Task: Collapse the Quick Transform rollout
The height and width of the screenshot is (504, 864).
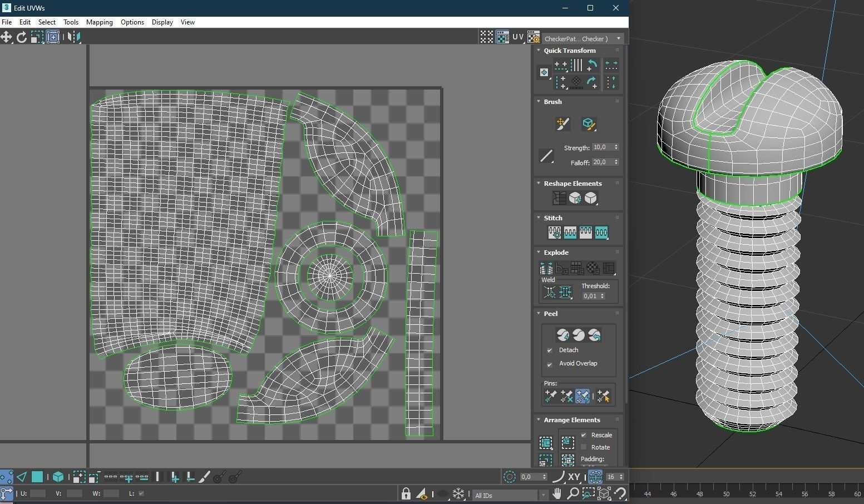Action: [538, 50]
